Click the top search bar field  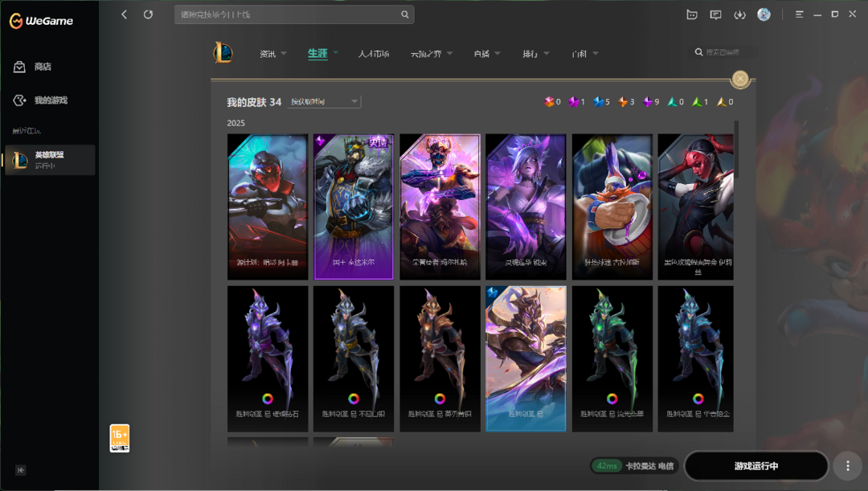point(294,14)
